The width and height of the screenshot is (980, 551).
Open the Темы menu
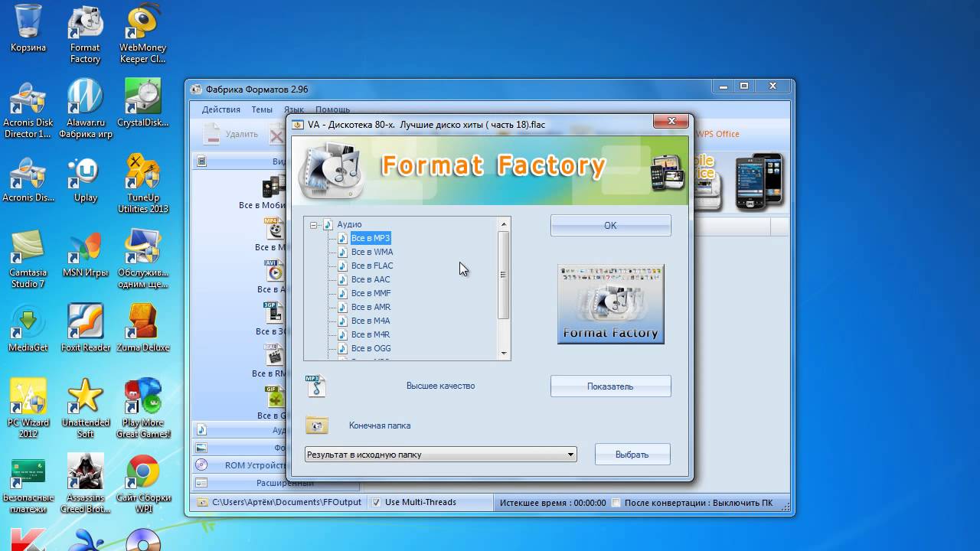coord(262,109)
